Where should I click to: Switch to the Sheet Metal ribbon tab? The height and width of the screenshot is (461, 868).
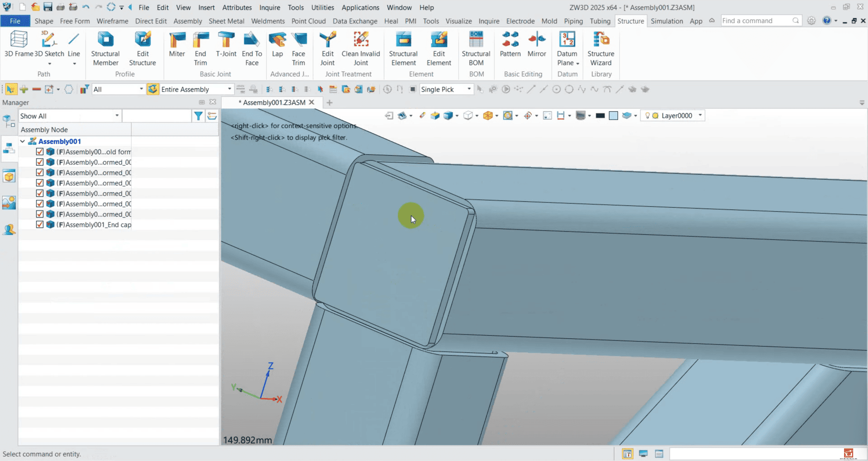(x=226, y=21)
